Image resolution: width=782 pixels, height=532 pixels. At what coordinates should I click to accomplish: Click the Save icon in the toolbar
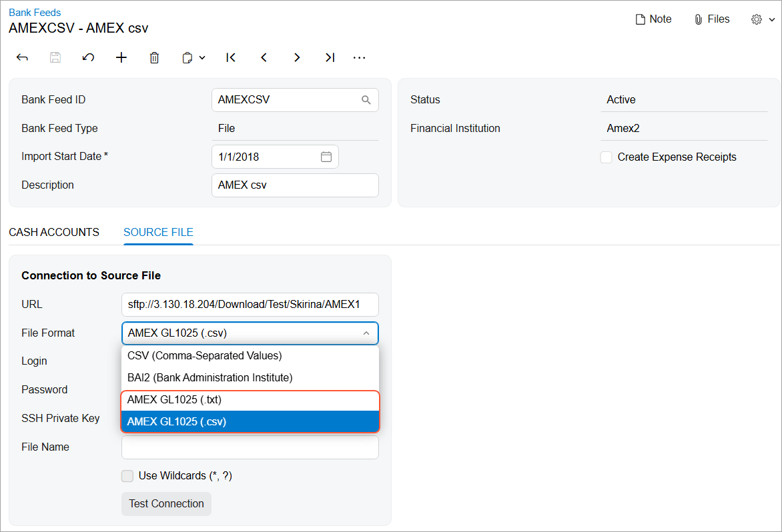[55, 57]
